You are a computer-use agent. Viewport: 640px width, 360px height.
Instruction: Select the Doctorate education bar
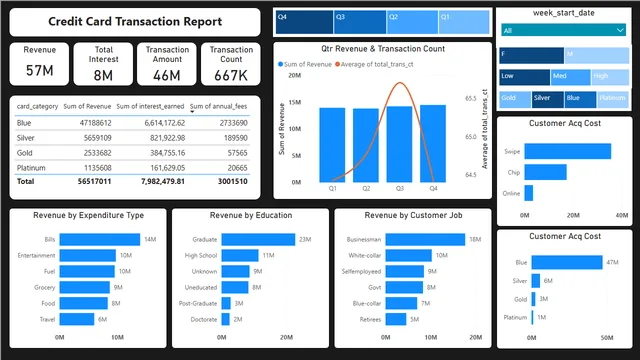click(x=225, y=319)
